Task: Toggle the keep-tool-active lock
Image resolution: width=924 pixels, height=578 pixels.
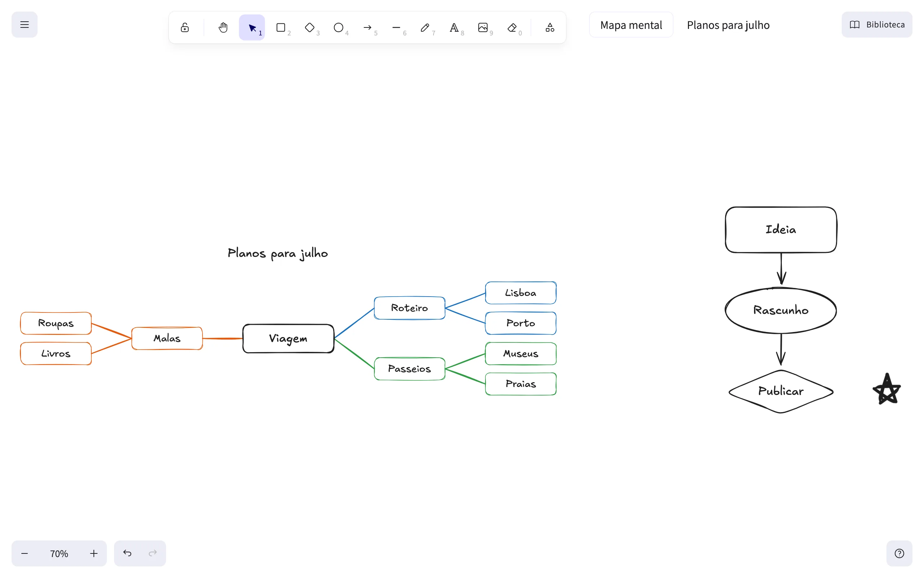Action: [185, 27]
